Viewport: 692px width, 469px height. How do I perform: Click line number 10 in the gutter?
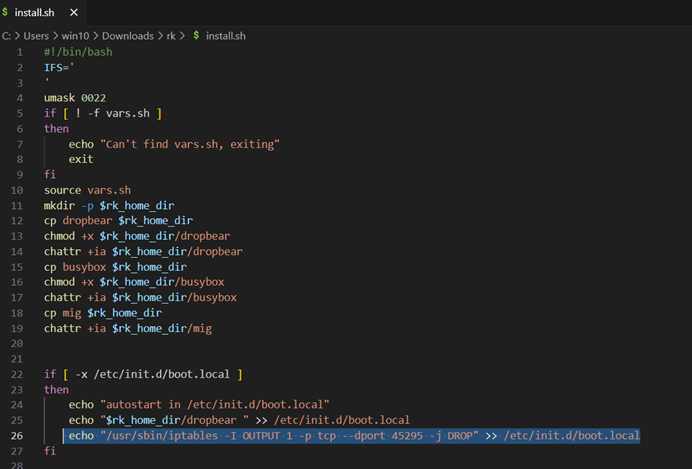(x=17, y=190)
